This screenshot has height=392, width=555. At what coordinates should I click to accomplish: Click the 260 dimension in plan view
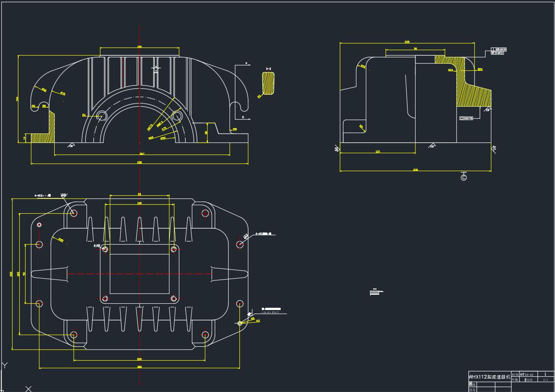pos(139,359)
